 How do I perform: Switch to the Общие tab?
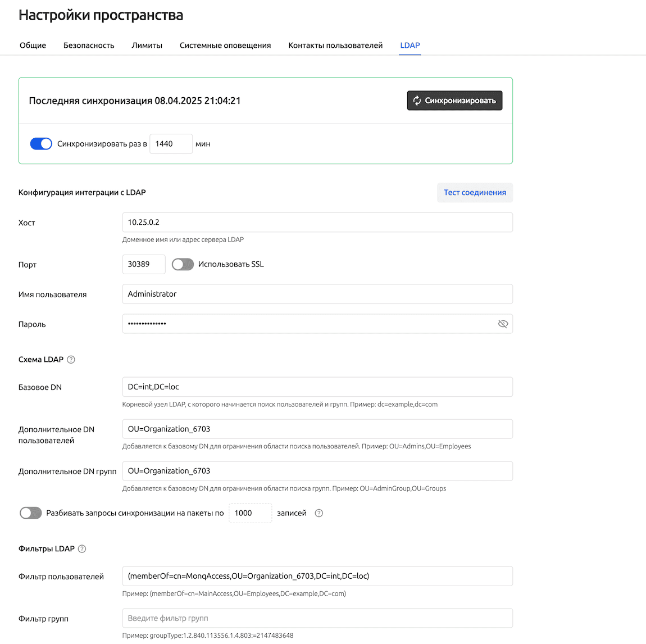(33, 46)
